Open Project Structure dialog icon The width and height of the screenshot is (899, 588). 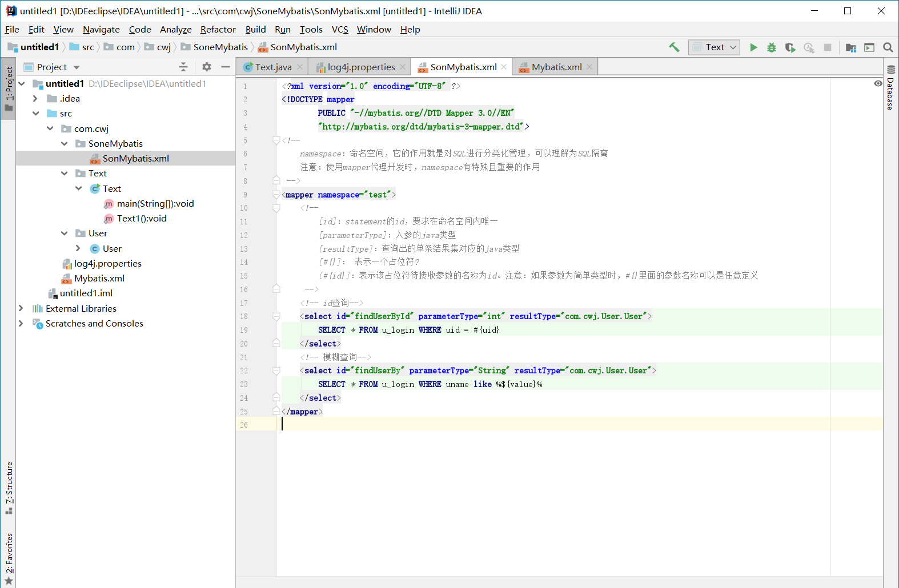pos(851,47)
